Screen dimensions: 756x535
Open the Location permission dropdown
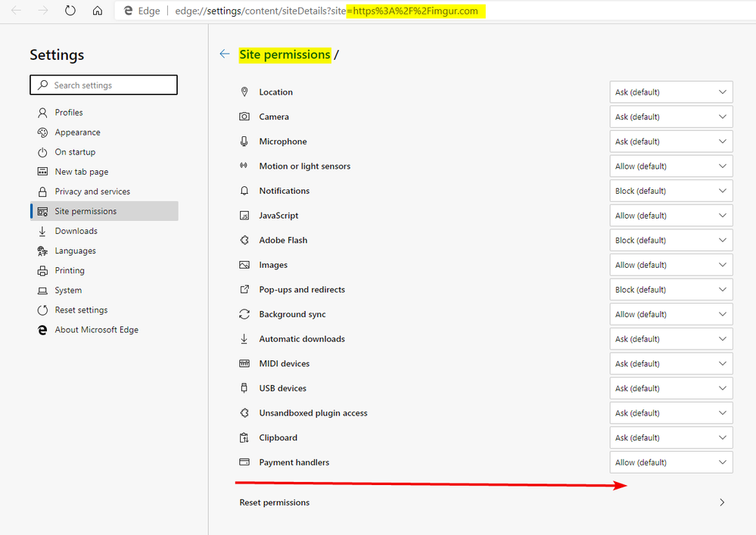671,92
